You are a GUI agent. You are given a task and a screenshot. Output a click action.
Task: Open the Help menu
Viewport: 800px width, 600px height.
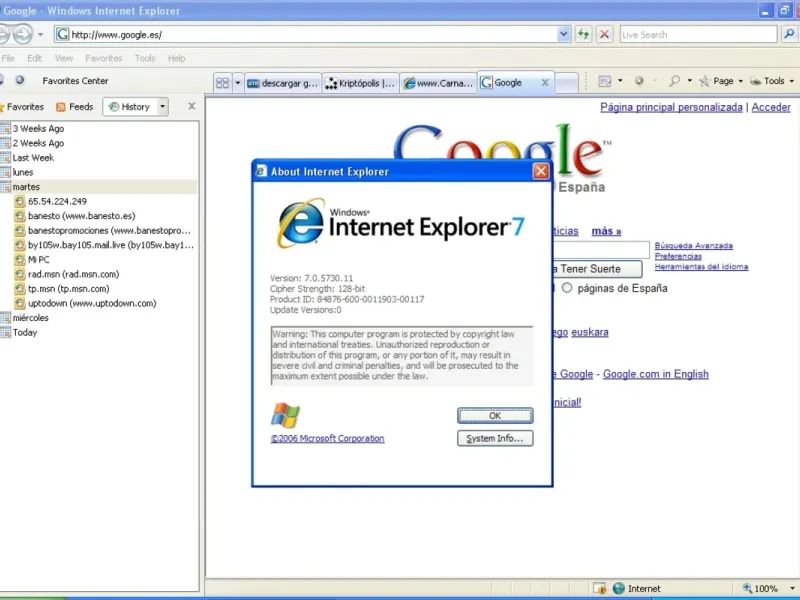click(x=177, y=58)
